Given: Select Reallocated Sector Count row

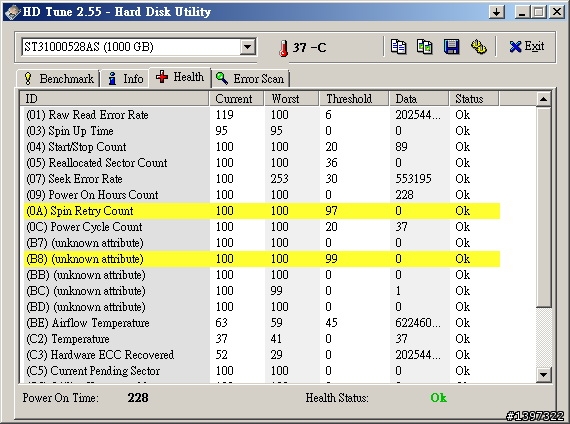Looking at the screenshot, I should 262,163.
